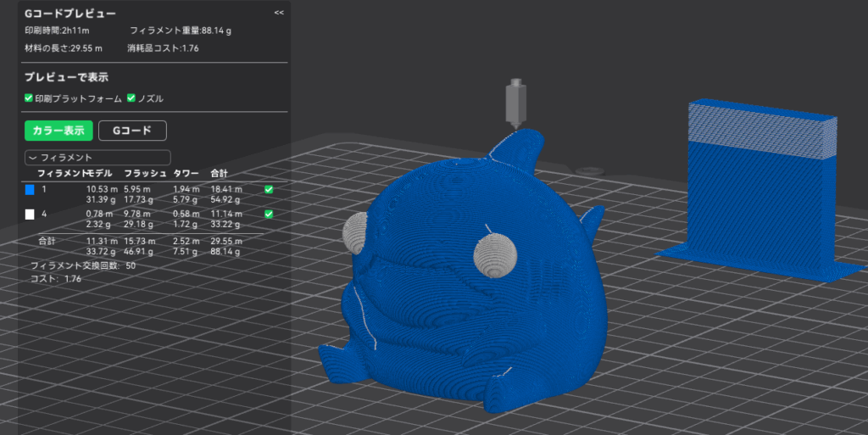Click the Gコードプレビュー panel title

(x=70, y=14)
